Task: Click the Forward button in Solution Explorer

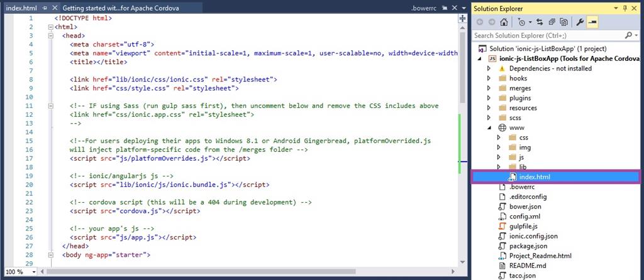Action: 491,22
